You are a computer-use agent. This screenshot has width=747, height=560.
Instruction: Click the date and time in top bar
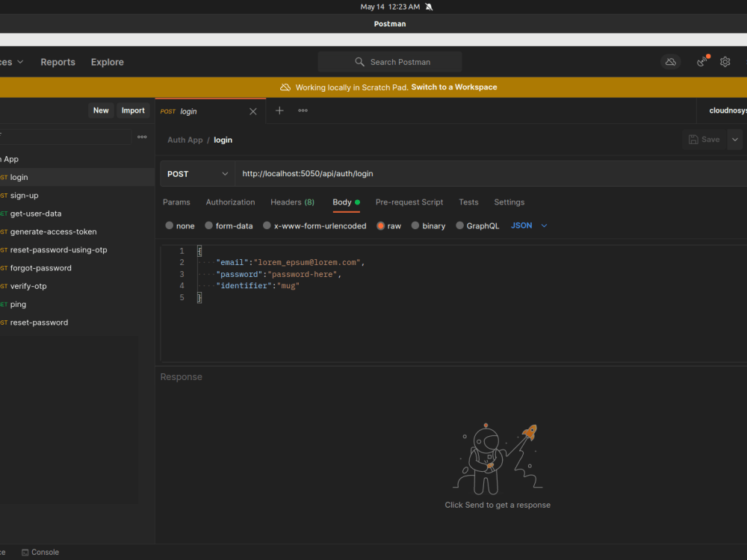tap(390, 7)
